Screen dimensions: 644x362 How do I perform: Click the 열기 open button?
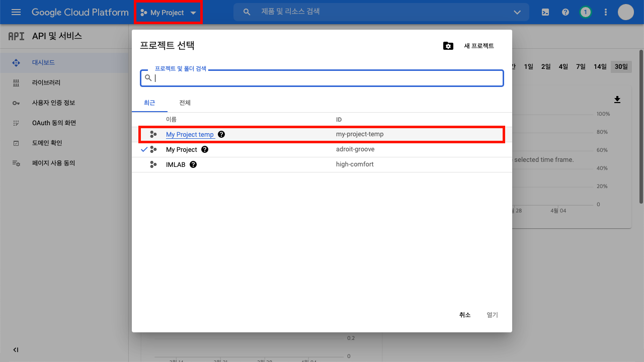coord(492,315)
